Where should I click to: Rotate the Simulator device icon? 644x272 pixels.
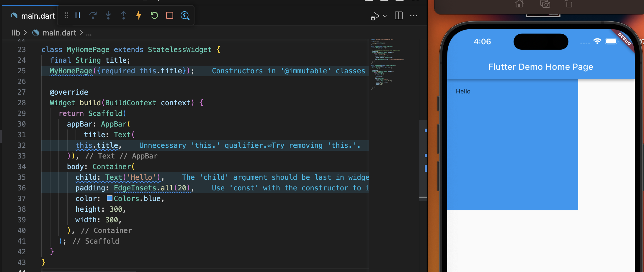(x=568, y=4)
